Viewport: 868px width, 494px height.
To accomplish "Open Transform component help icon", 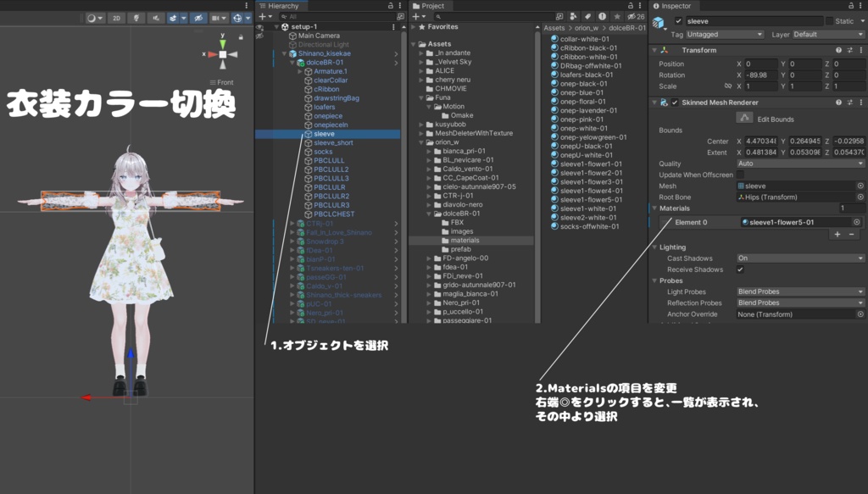I will 838,50.
